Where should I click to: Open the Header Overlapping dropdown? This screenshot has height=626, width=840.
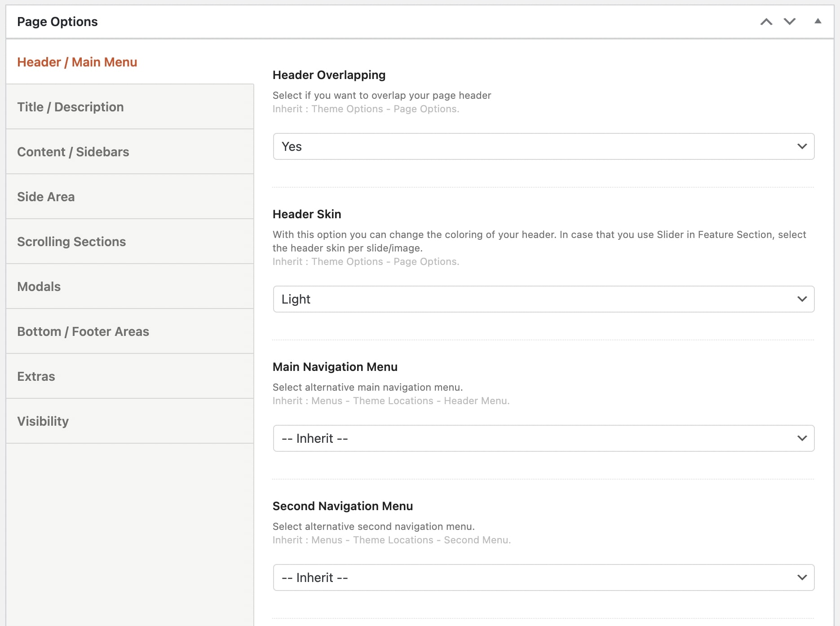(x=544, y=146)
